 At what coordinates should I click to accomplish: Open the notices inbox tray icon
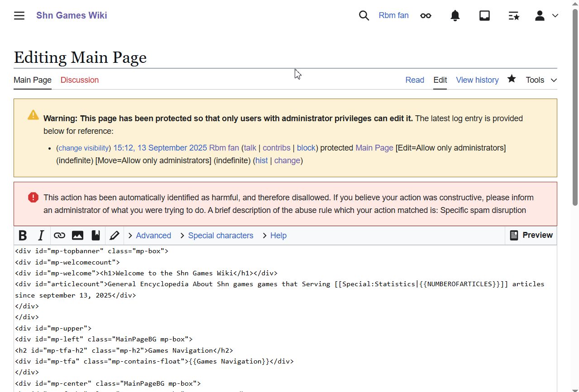pos(484,16)
